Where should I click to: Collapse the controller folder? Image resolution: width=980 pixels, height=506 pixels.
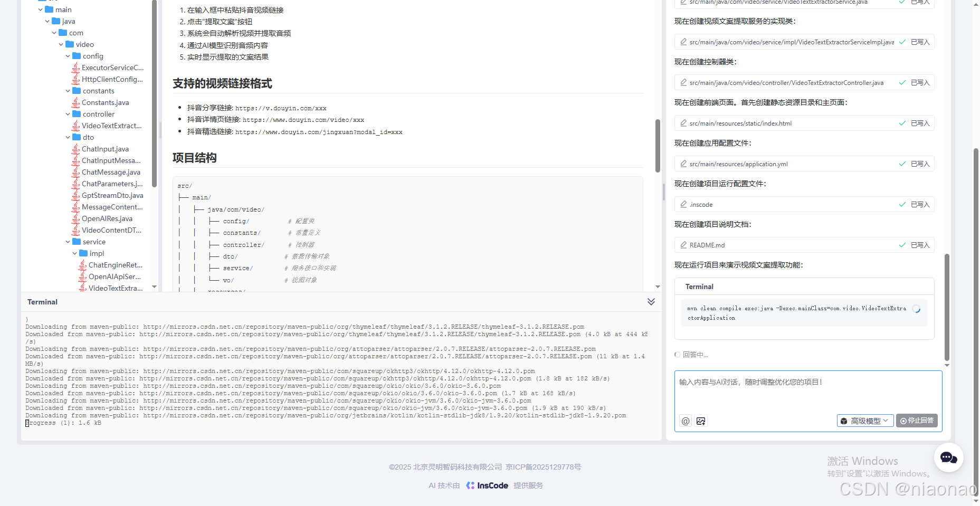click(68, 114)
